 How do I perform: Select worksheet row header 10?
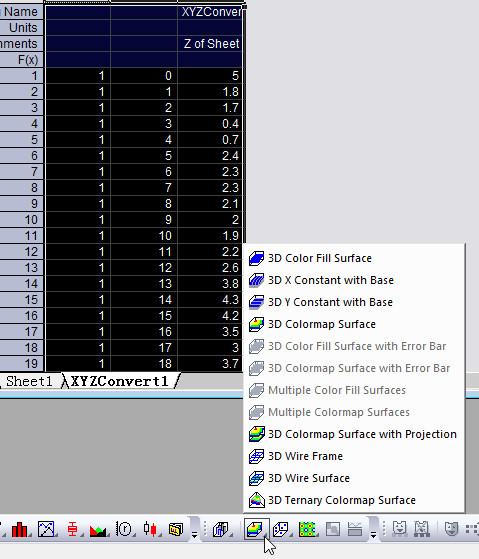21,220
